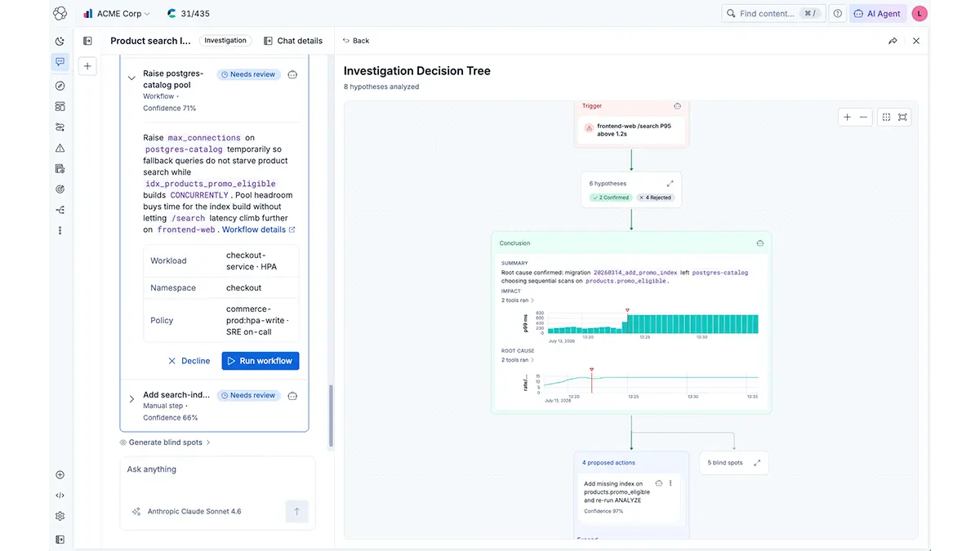Expand the Add search-ind... action
Viewport: 980px width, 551px height.
click(x=131, y=399)
